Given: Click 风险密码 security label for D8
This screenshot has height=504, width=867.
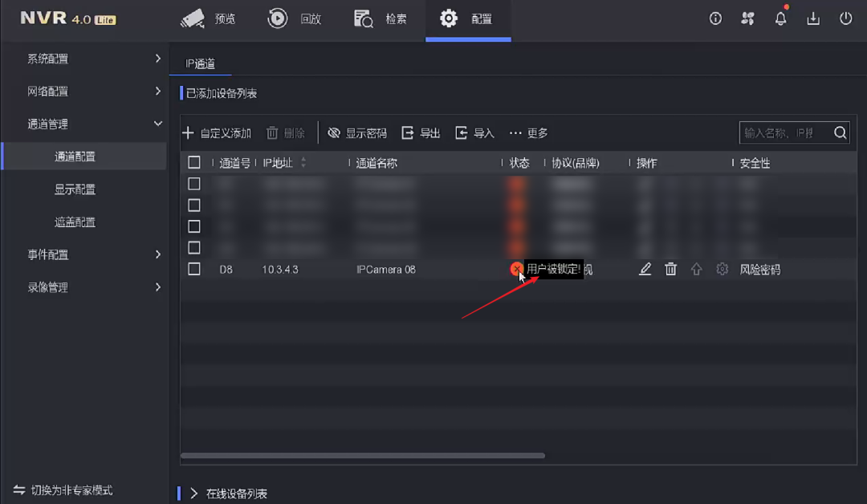Looking at the screenshot, I should (759, 270).
